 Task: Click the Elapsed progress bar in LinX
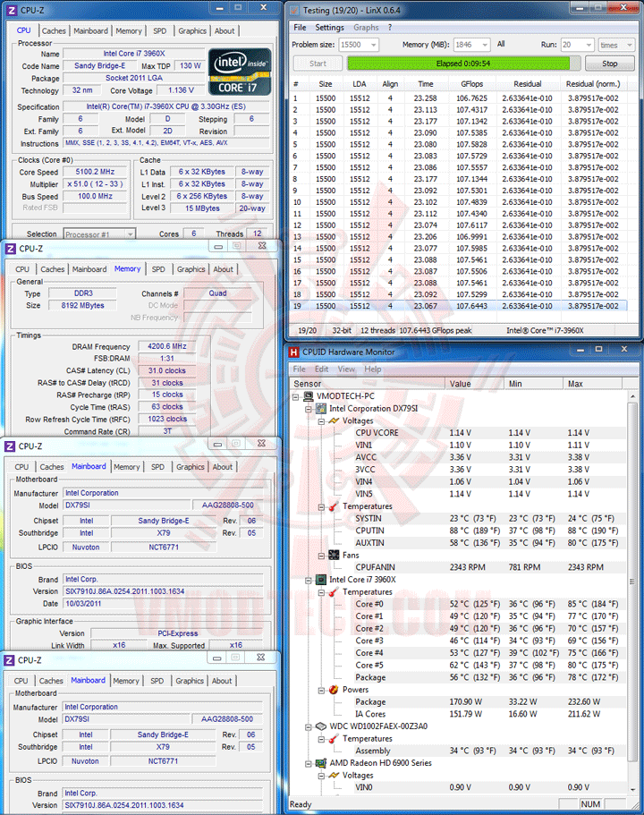click(463, 64)
